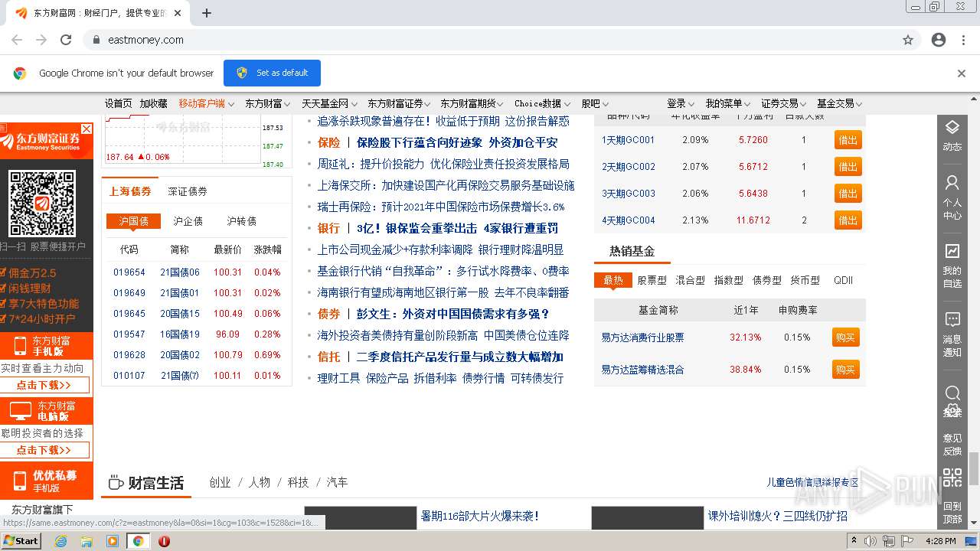Open Windows Start menu
The width and height of the screenshot is (980, 551).
[21, 540]
